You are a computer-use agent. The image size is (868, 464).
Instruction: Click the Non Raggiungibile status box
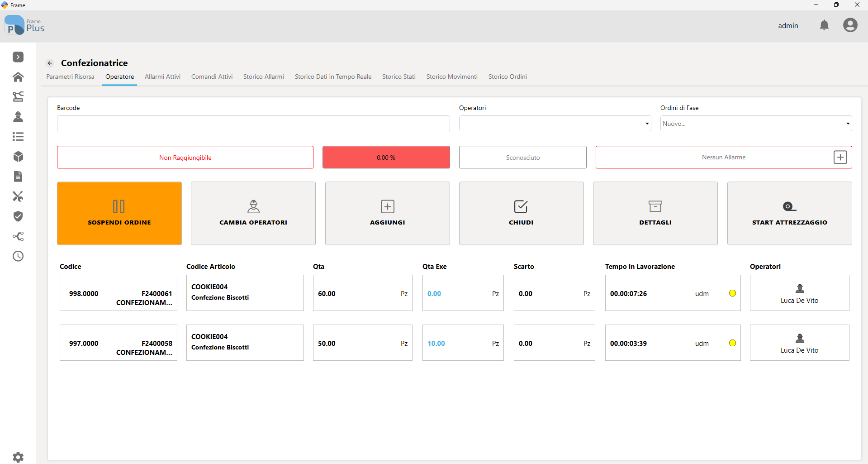point(185,157)
